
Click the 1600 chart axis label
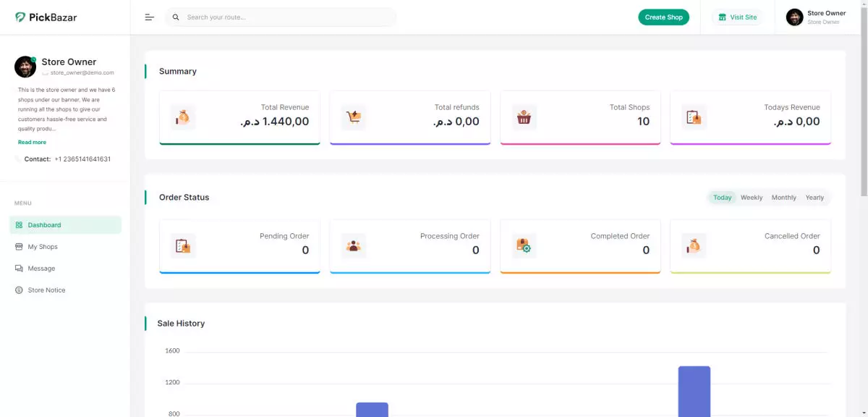coord(172,351)
